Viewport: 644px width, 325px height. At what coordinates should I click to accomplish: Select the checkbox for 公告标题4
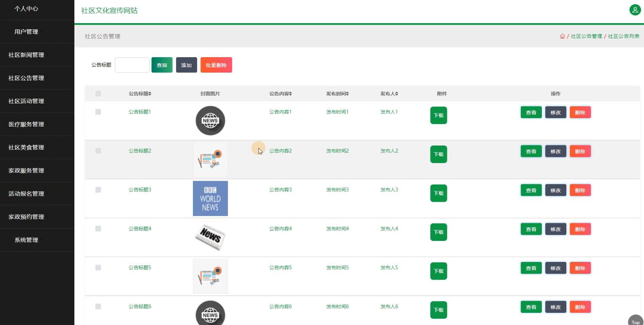point(98,228)
